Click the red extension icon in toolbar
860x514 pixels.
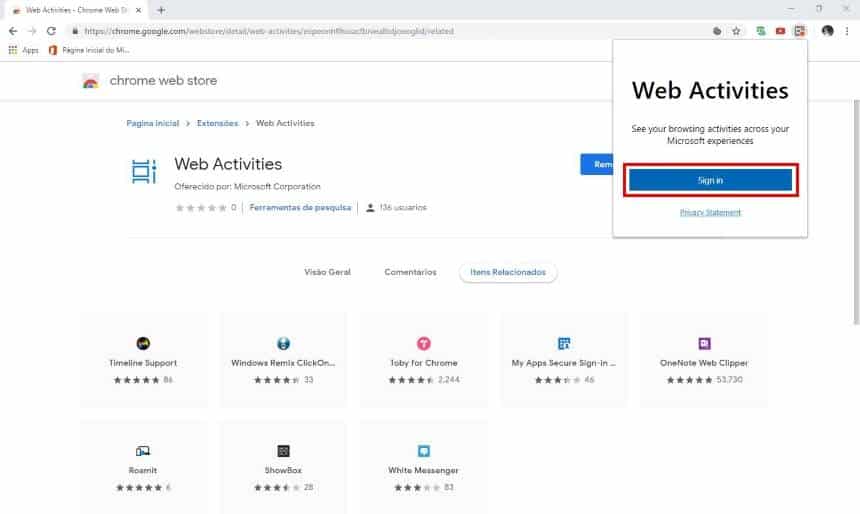[x=780, y=31]
